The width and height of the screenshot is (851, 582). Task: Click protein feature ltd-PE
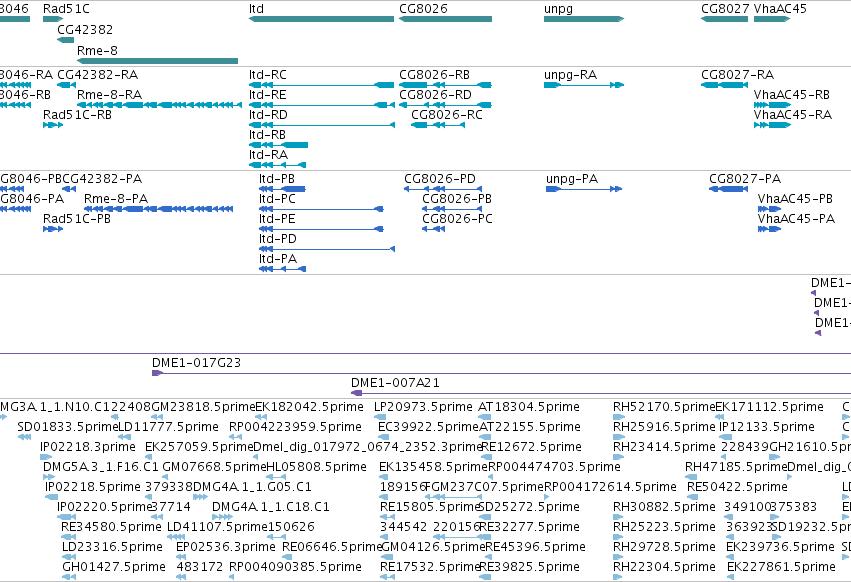(321, 229)
